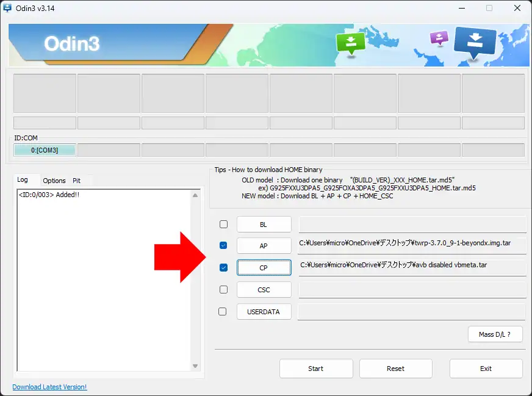Open the Pit tab
This screenshot has width=532, height=396.
click(x=77, y=181)
